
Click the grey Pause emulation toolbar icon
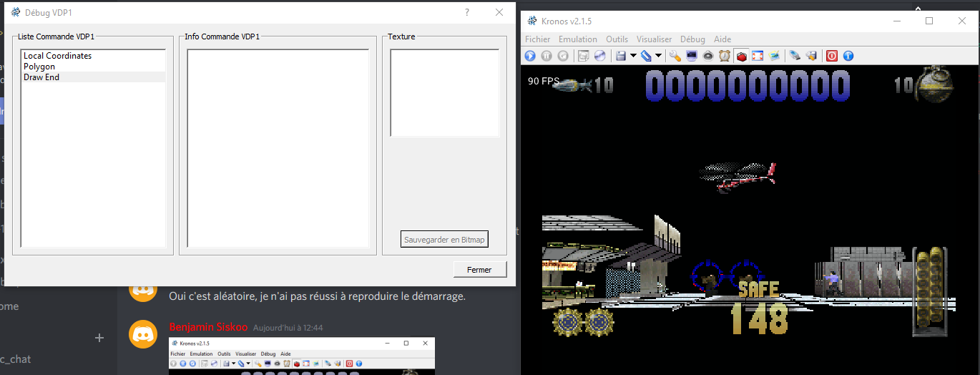coord(547,56)
